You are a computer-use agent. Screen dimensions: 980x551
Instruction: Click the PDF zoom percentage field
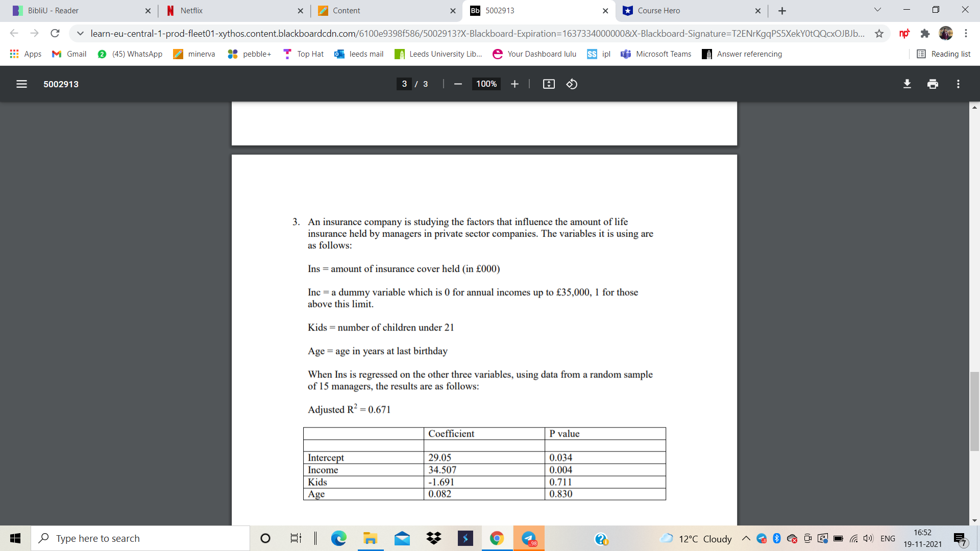click(486, 84)
